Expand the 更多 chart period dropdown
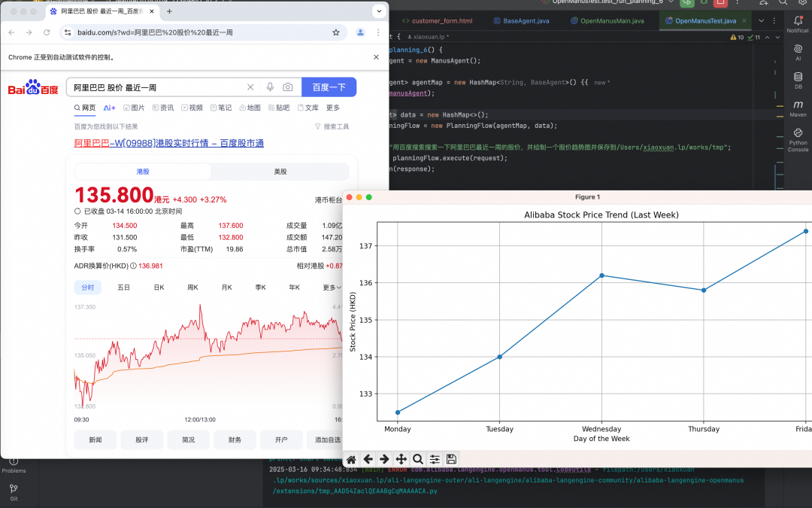The width and height of the screenshot is (812, 508). (332, 287)
